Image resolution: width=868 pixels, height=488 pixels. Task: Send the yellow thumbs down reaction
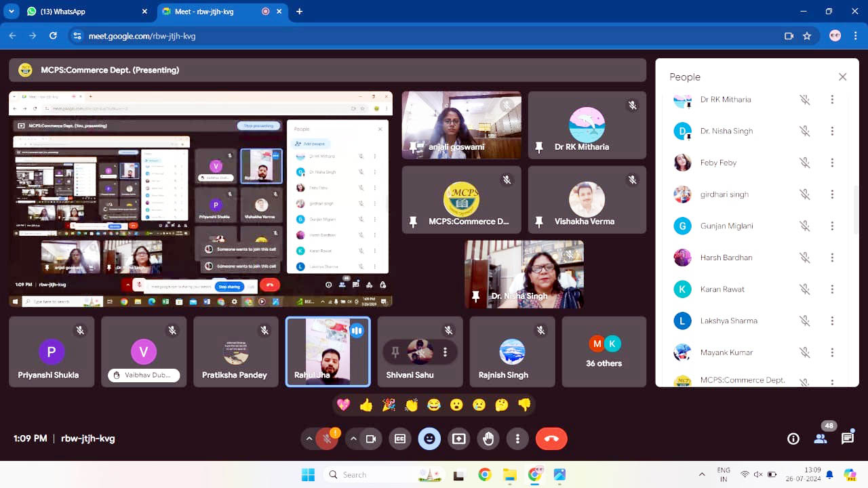[x=524, y=405]
